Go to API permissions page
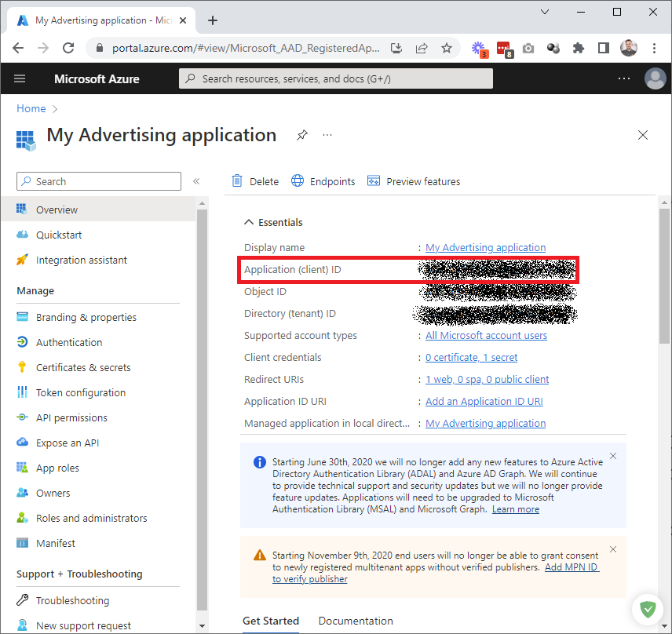This screenshot has height=634, width=672. click(x=71, y=417)
